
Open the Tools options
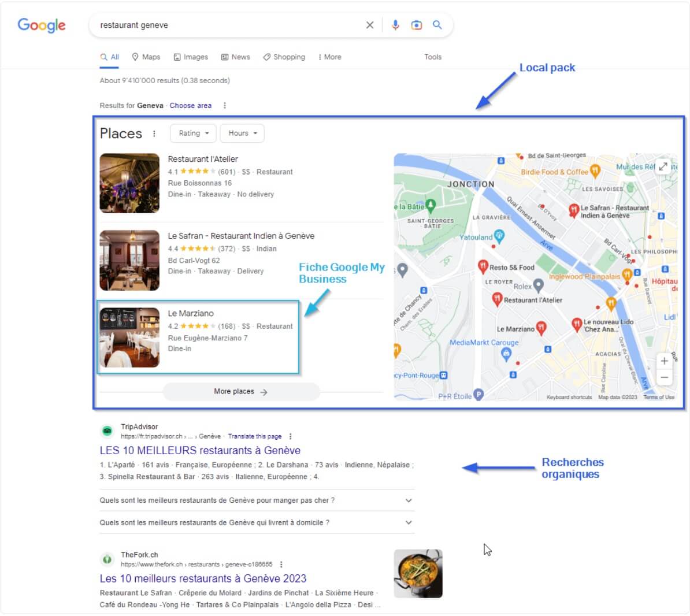(433, 57)
